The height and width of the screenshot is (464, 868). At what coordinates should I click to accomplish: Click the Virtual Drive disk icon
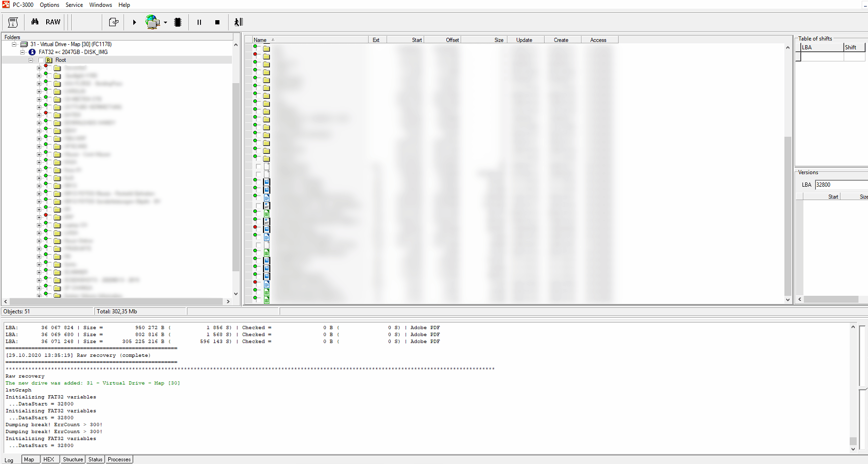click(24, 44)
